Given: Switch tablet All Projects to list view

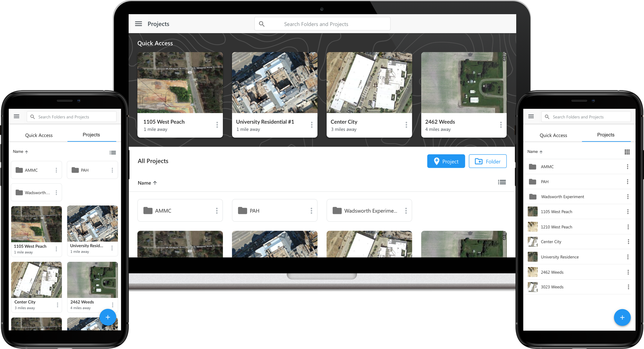Looking at the screenshot, I should coord(502,182).
